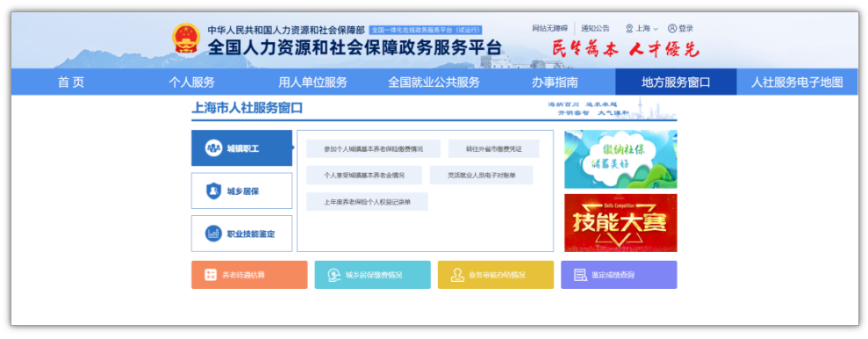Image resolution: width=868 pixels, height=339 pixels.
Task: Open 办事指南 in the navigation bar
Action: 555,83
